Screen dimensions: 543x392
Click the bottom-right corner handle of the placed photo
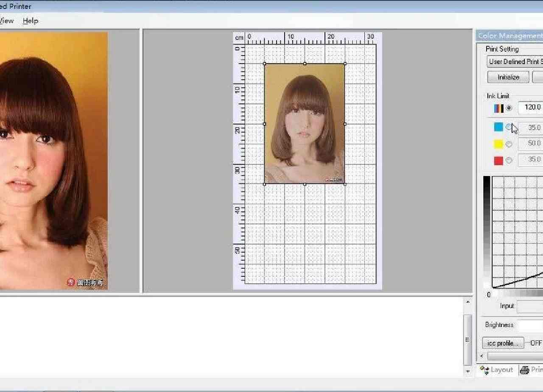(345, 184)
